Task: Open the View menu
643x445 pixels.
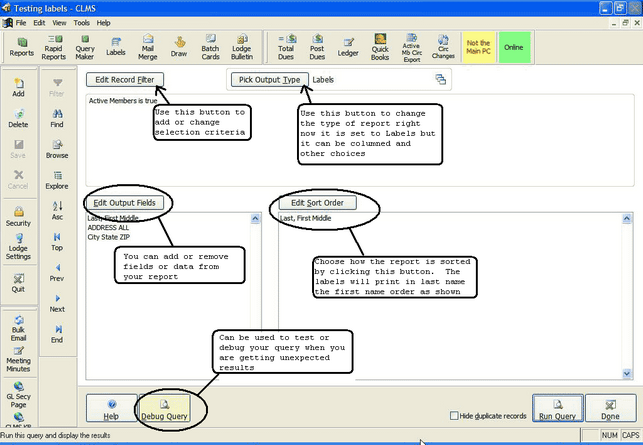Action: [60, 22]
